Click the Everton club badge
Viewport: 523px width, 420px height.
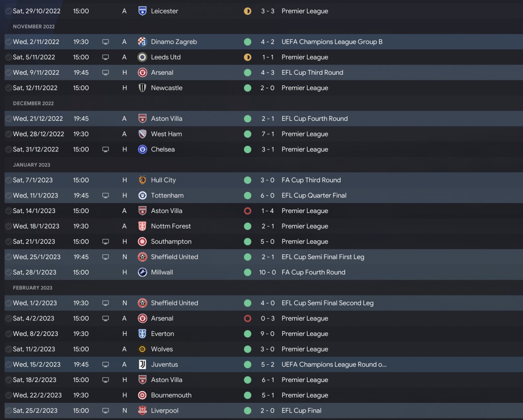(x=142, y=334)
